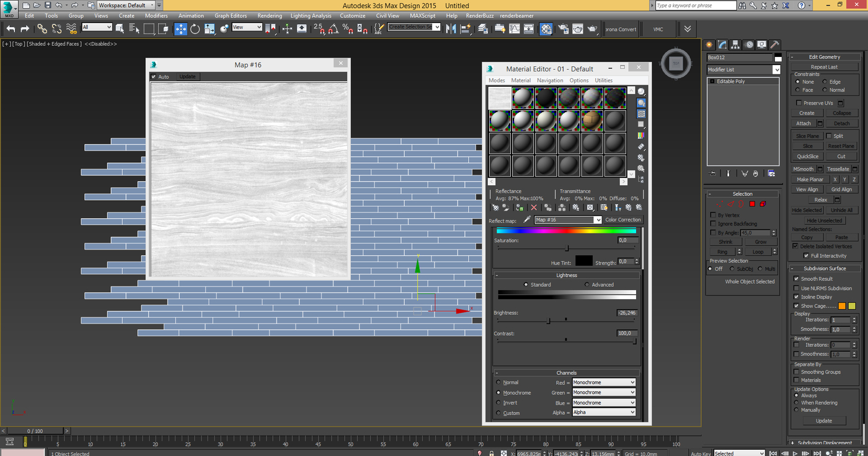
Task: Click the Select Object tool icon
Action: (120, 29)
